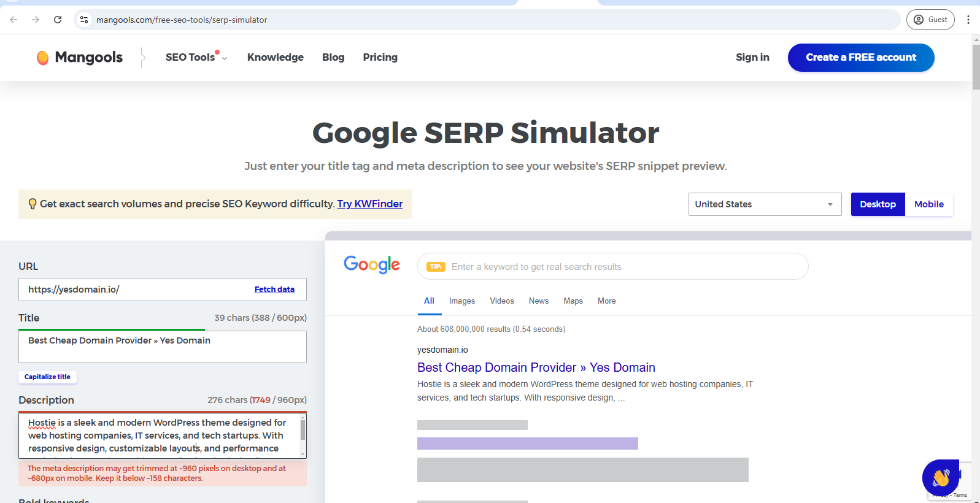Click Create a FREE account button
The height and width of the screenshot is (503, 980).
[x=861, y=58]
